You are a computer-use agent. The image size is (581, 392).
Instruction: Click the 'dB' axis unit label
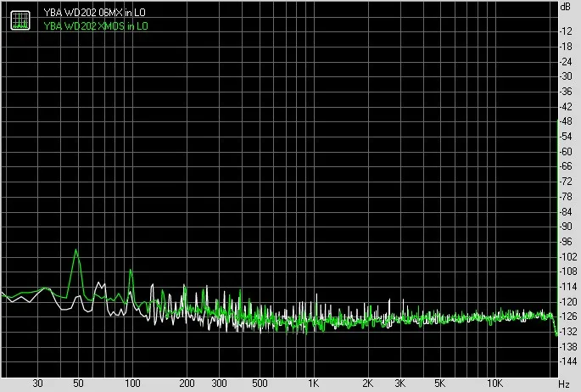566,7
